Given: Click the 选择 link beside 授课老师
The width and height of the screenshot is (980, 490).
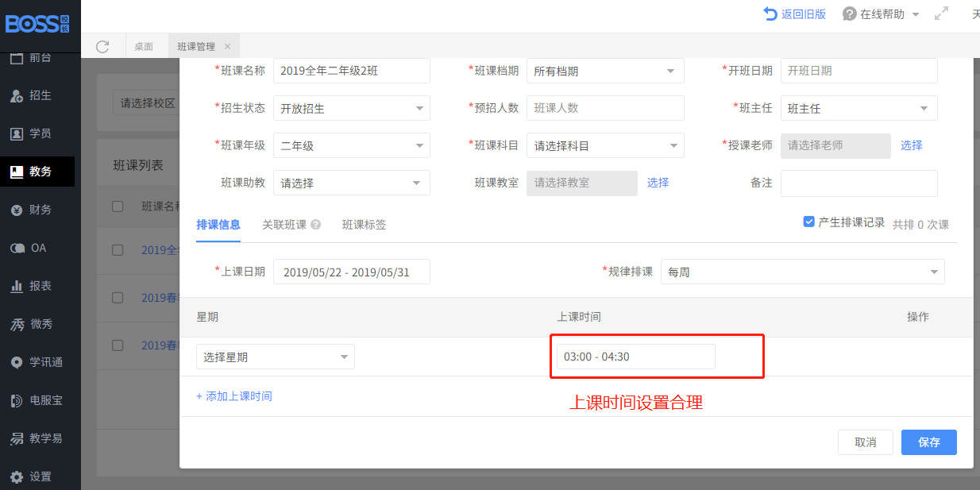Looking at the screenshot, I should pyautogui.click(x=912, y=145).
